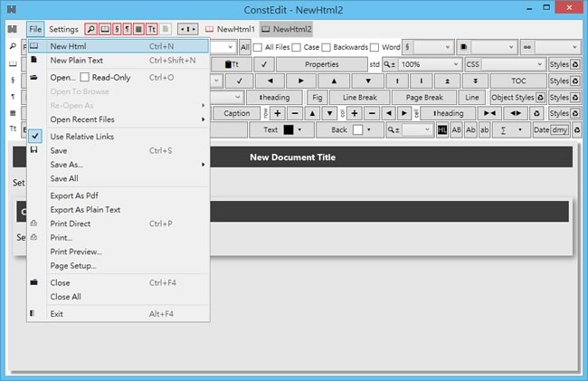
Task: Click the Line Break button
Action: [x=359, y=98]
